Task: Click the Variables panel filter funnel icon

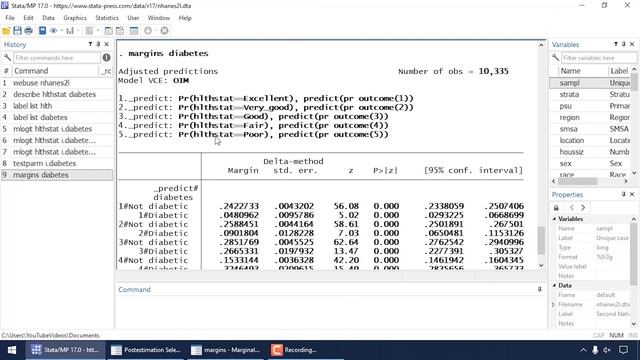Action: pyautogui.click(x=616, y=44)
